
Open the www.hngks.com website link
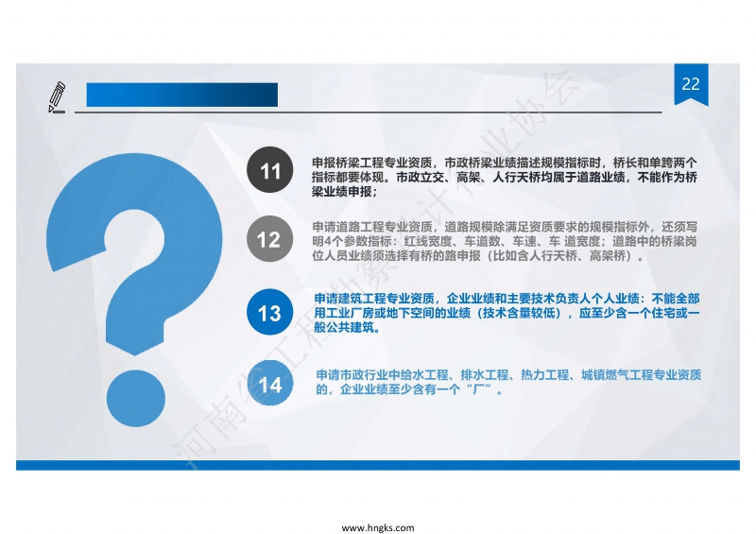(377, 527)
